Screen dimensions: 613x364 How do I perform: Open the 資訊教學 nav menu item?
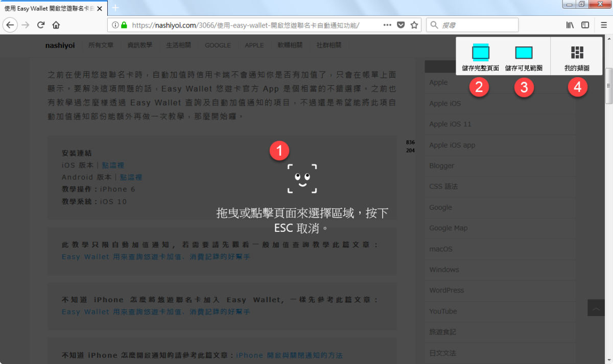[139, 45]
